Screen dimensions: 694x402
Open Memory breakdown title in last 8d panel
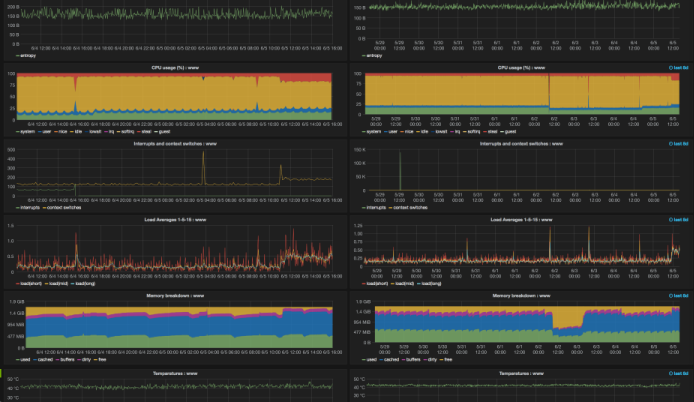coord(521,296)
